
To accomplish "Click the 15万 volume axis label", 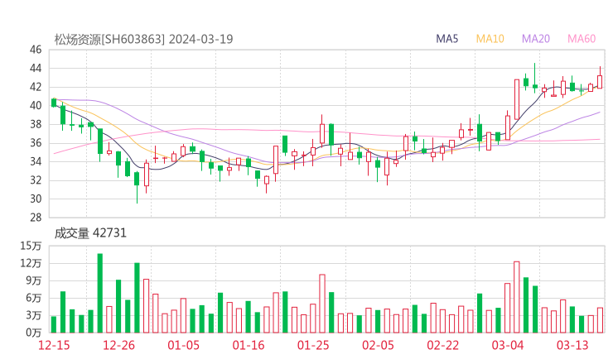I will point(31,246).
